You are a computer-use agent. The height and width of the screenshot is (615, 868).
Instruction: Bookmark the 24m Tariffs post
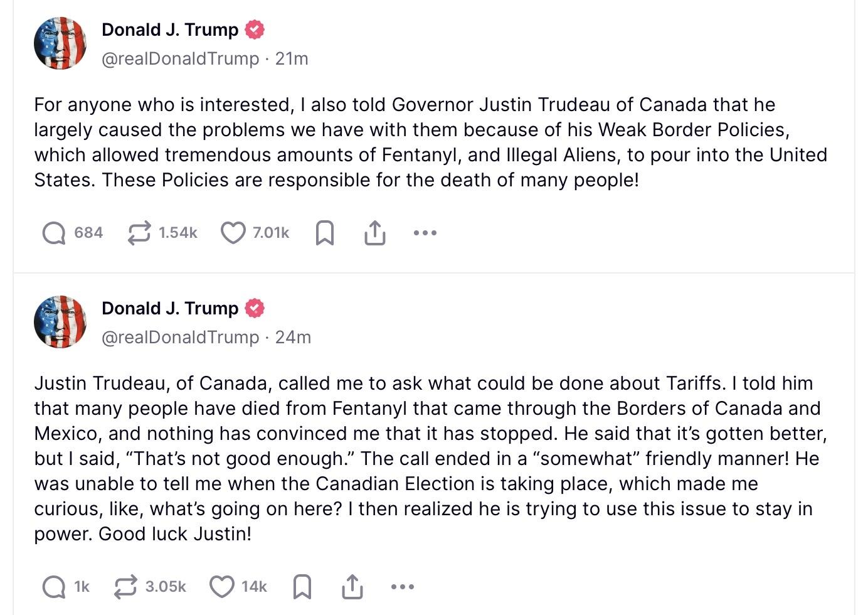(302, 587)
